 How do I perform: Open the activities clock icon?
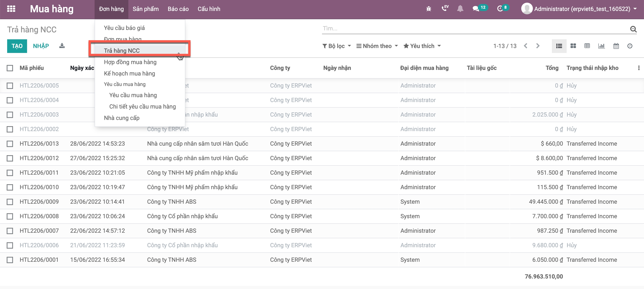500,9
